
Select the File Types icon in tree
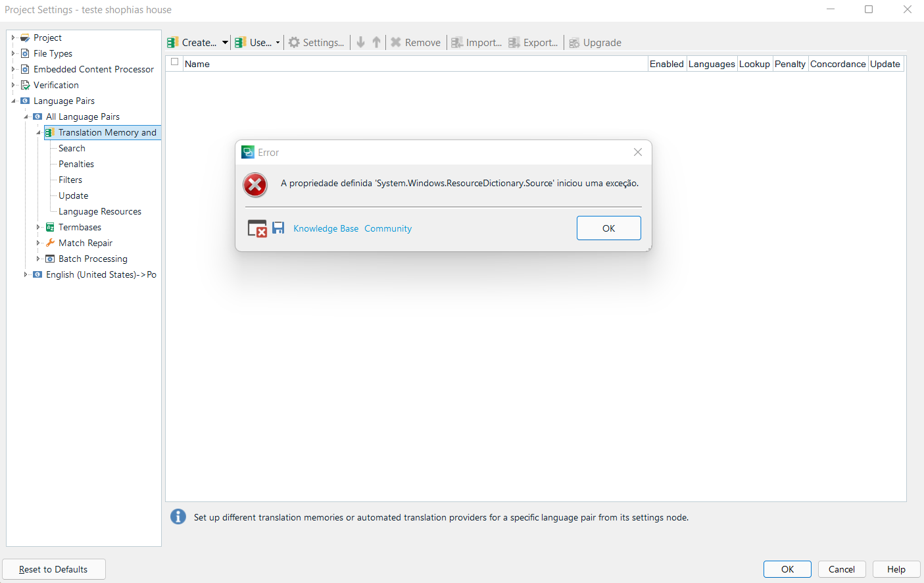point(25,53)
